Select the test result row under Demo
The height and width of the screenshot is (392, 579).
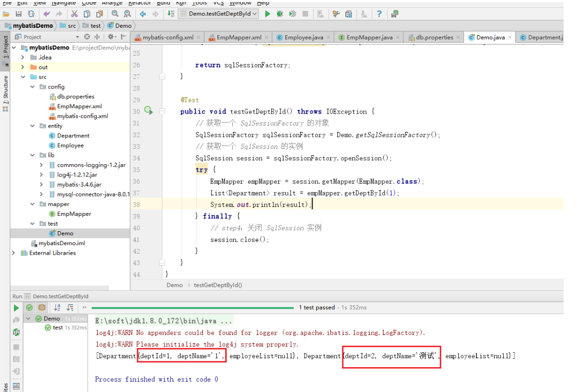coord(65,327)
